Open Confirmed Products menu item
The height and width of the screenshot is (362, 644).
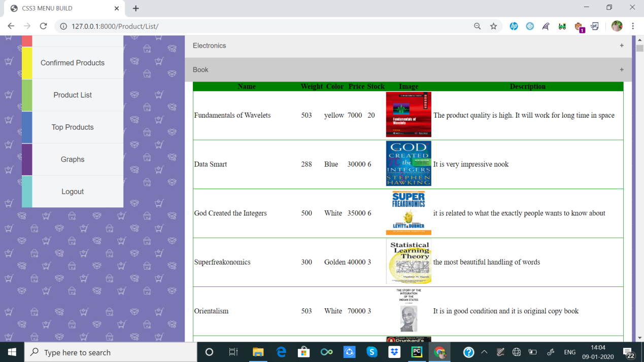click(73, 63)
